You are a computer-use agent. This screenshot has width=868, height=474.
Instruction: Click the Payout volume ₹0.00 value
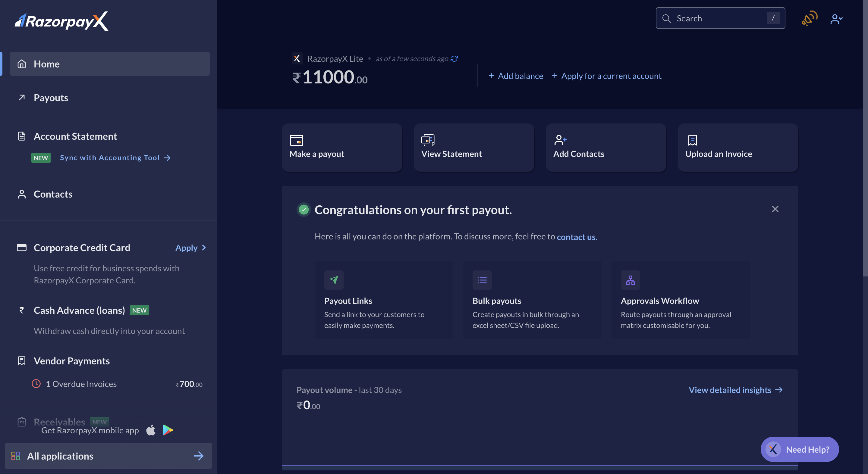point(308,405)
